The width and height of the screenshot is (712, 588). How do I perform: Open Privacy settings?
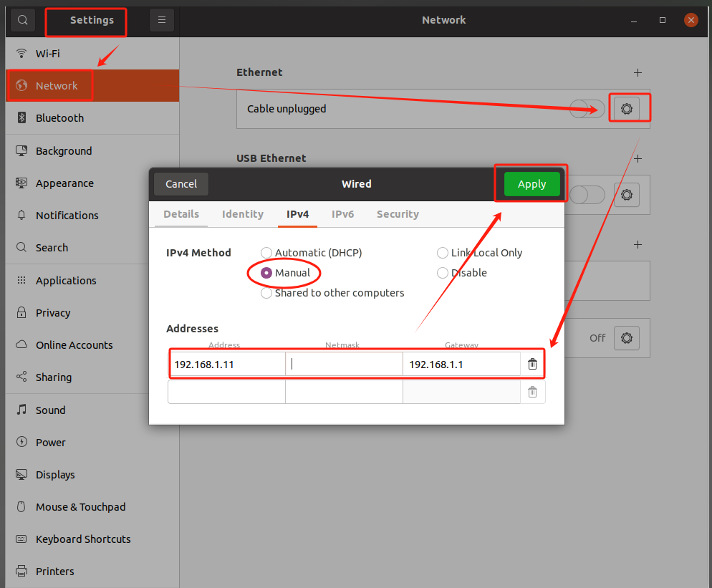tap(92, 313)
